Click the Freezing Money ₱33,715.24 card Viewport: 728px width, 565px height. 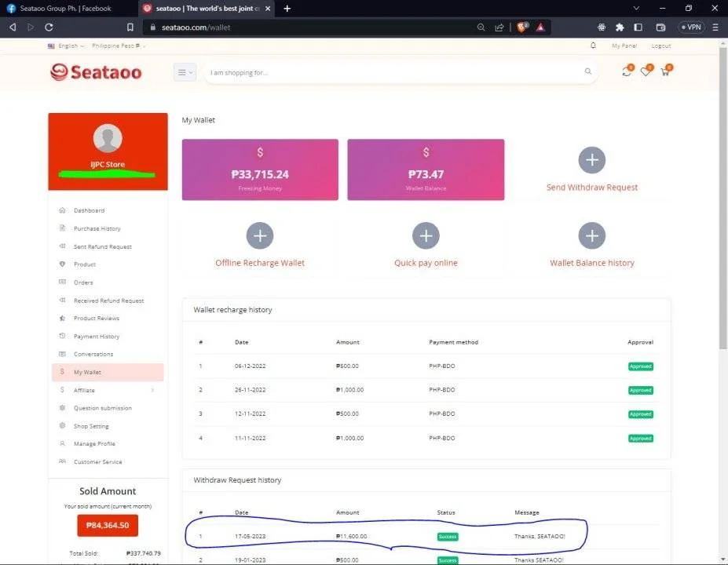tap(260, 169)
